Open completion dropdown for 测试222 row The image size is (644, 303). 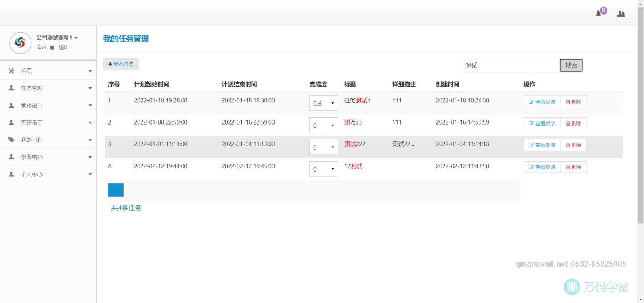[323, 147]
